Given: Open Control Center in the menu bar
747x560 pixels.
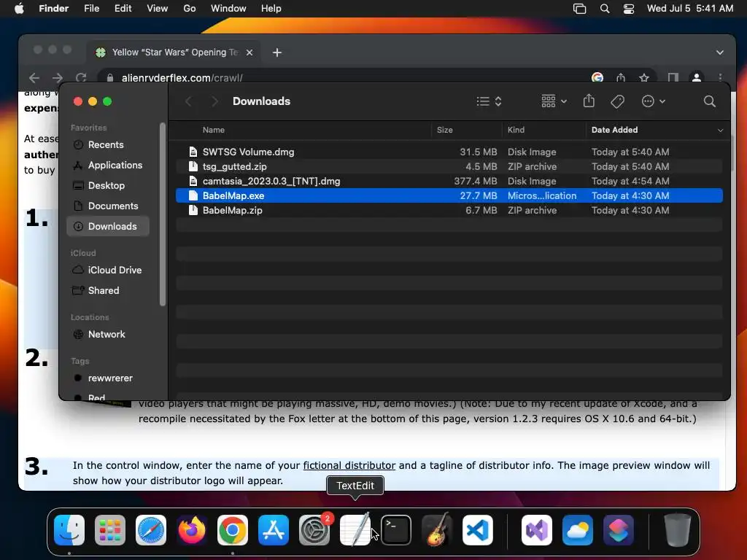Looking at the screenshot, I should (x=629, y=9).
